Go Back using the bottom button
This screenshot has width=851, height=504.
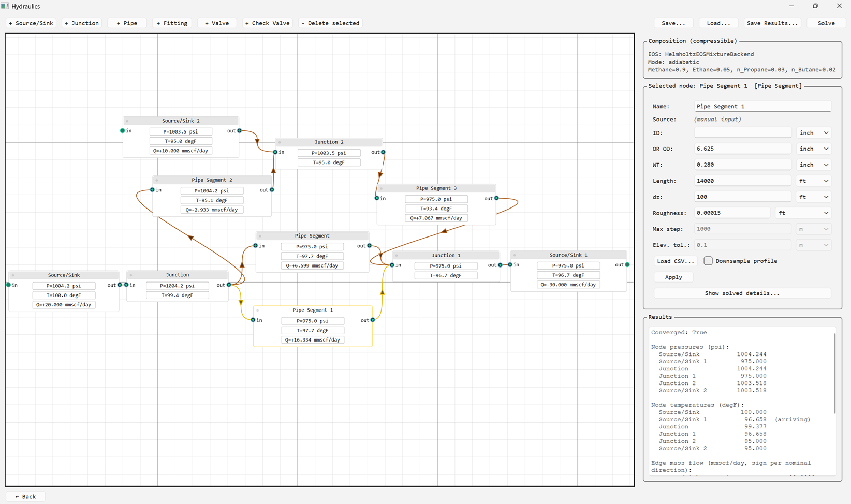25,496
